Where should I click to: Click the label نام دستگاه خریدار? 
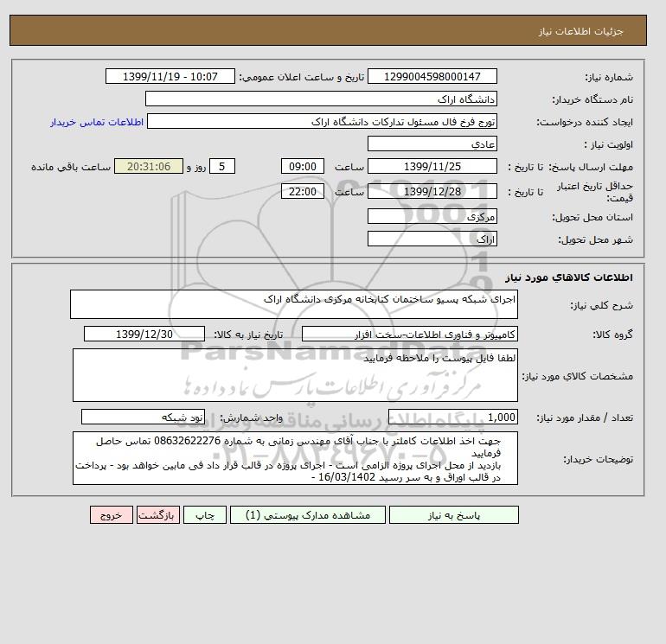click(592, 99)
